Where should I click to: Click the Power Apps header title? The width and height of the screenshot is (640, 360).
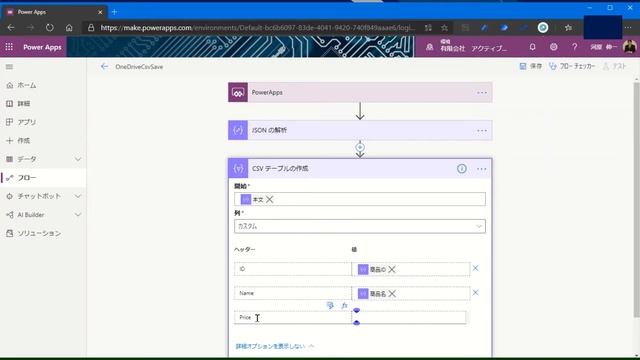[42, 47]
